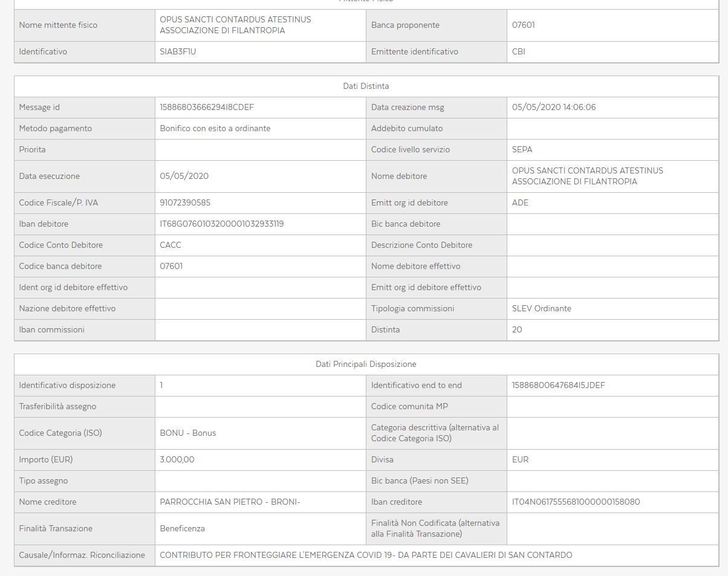Click the Data esecuzione 05/05/2020 value
728x576 pixels.
point(184,176)
